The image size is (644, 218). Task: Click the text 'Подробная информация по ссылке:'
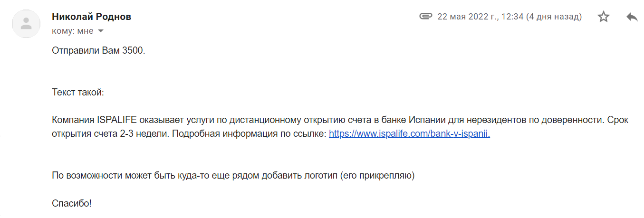(249, 134)
